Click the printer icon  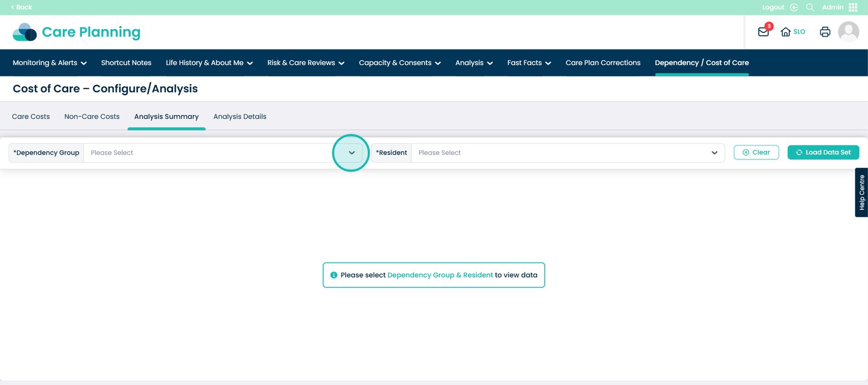coord(825,32)
